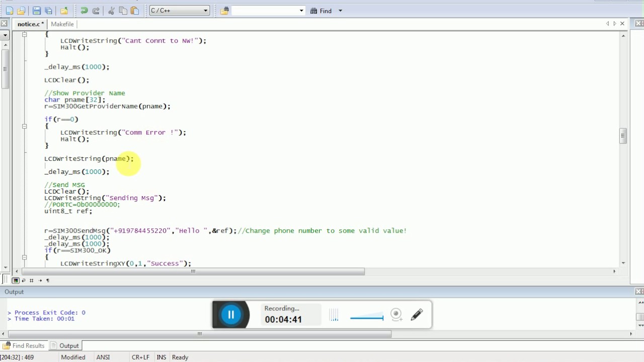The height and width of the screenshot is (362, 644).
Task: Click the //Show Provider Name comment line
Action: 85,93
